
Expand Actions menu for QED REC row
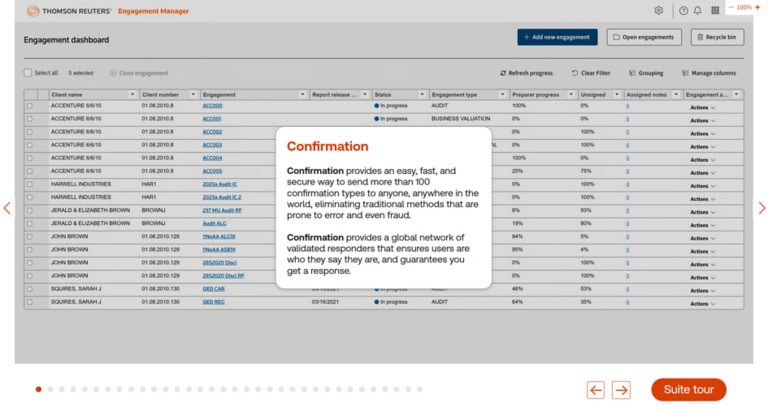(703, 304)
